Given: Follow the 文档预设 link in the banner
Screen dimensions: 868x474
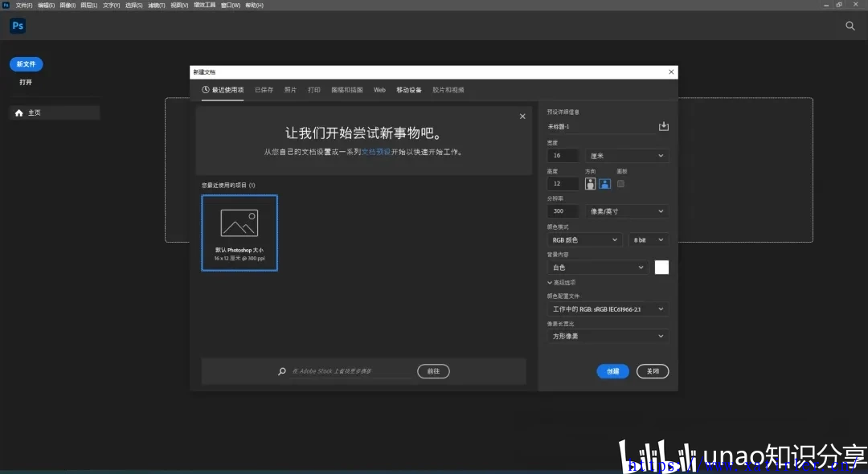Looking at the screenshot, I should 376,152.
